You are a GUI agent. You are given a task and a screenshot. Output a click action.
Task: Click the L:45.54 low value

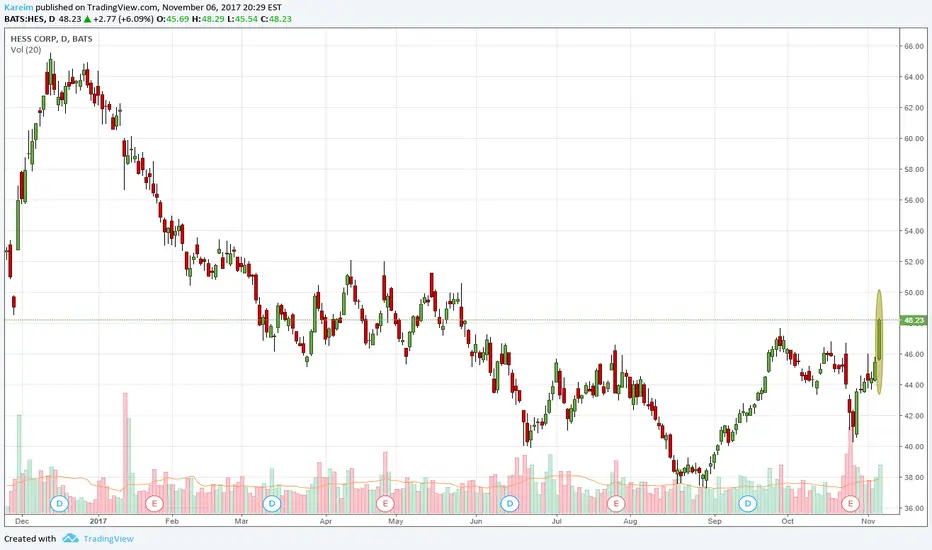tap(243, 19)
